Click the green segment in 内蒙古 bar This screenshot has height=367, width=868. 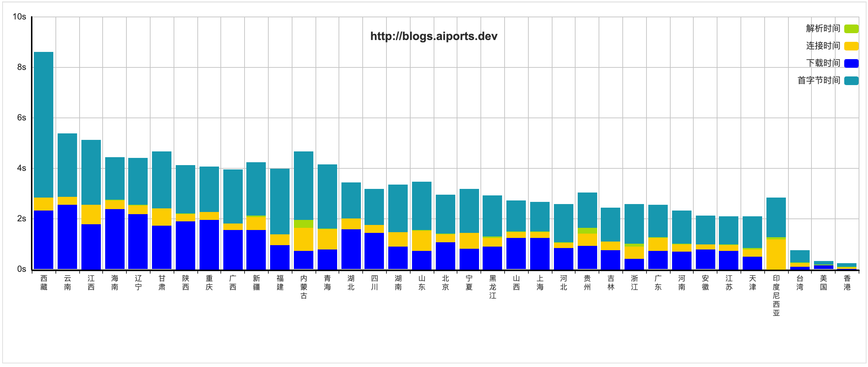pyautogui.click(x=304, y=224)
